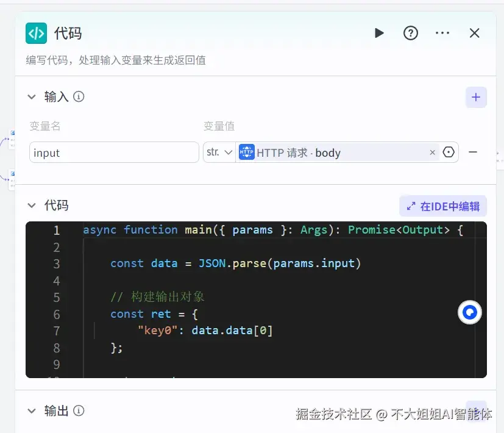Remove the input row using the minus button
This screenshot has height=433, width=504.
tap(472, 152)
